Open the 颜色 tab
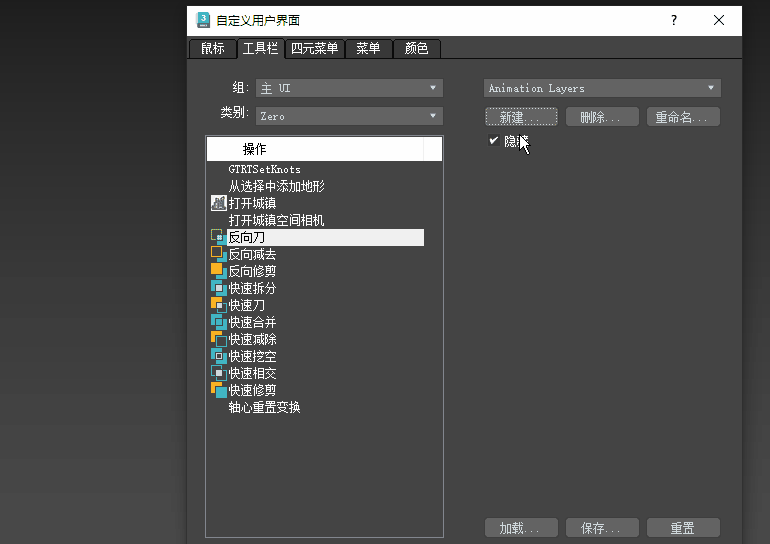The height and width of the screenshot is (544, 770). click(416, 48)
